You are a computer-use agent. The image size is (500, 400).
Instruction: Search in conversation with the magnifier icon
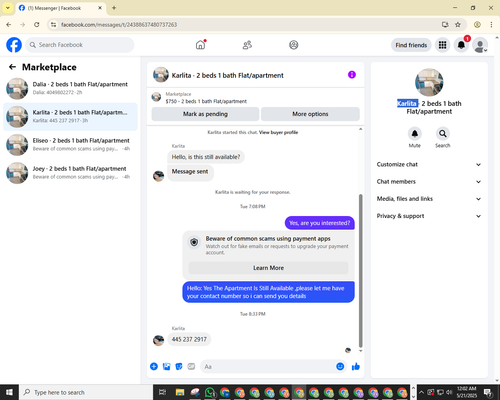(x=442, y=134)
